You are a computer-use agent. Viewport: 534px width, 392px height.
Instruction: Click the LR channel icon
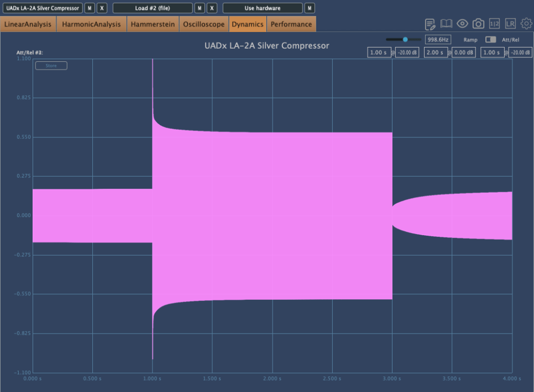pos(510,24)
